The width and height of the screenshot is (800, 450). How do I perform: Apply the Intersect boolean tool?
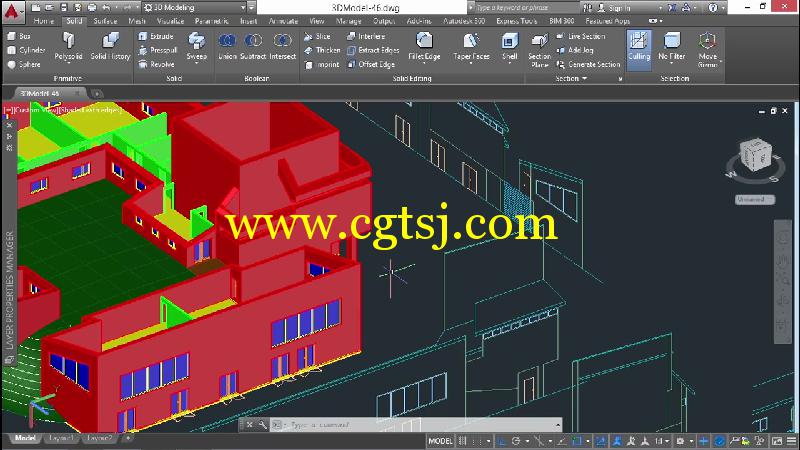point(282,47)
